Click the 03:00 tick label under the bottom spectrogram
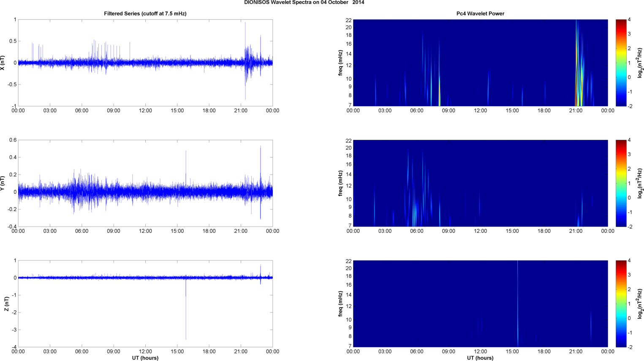The width and height of the screenshot is (644, 361). point(385,352)
